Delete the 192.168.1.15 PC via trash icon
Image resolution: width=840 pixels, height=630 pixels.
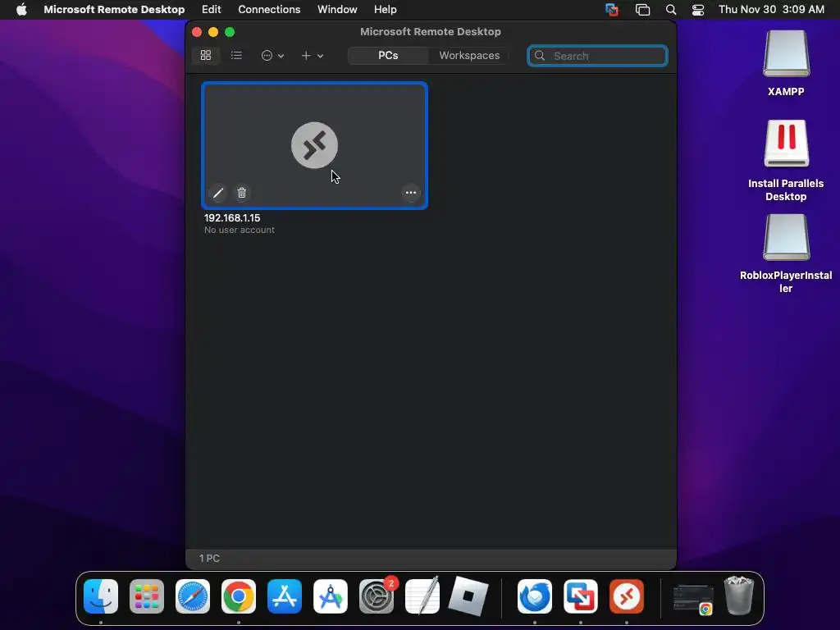click(x=242, y=193)
